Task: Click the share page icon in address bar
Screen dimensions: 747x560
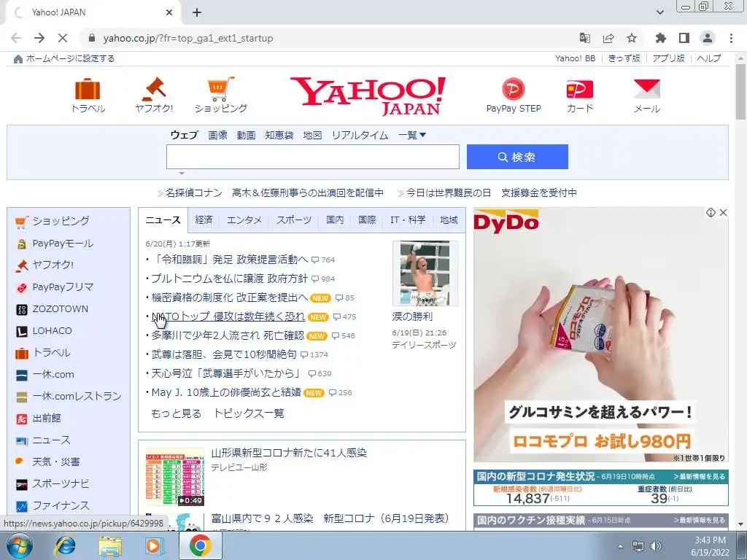Action: 608,38
